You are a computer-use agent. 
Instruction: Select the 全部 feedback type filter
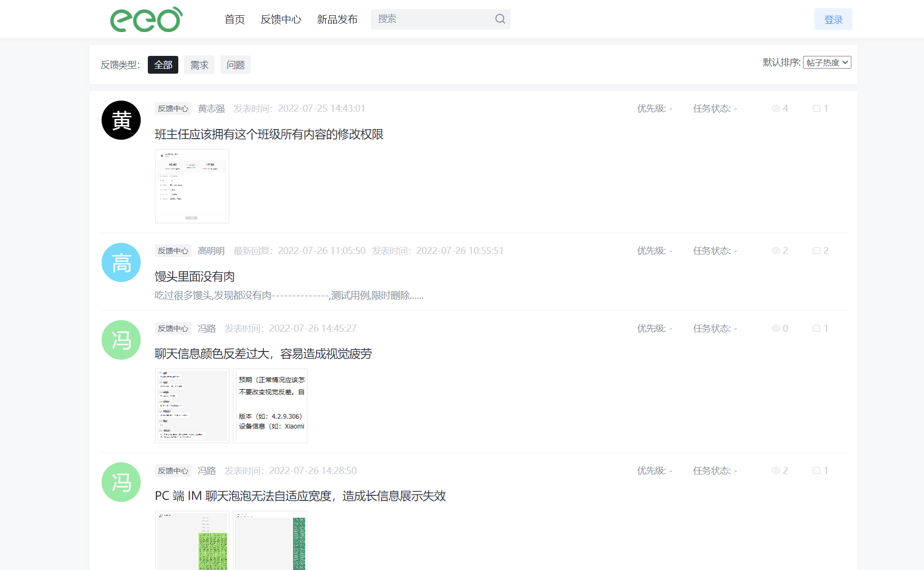163,65
